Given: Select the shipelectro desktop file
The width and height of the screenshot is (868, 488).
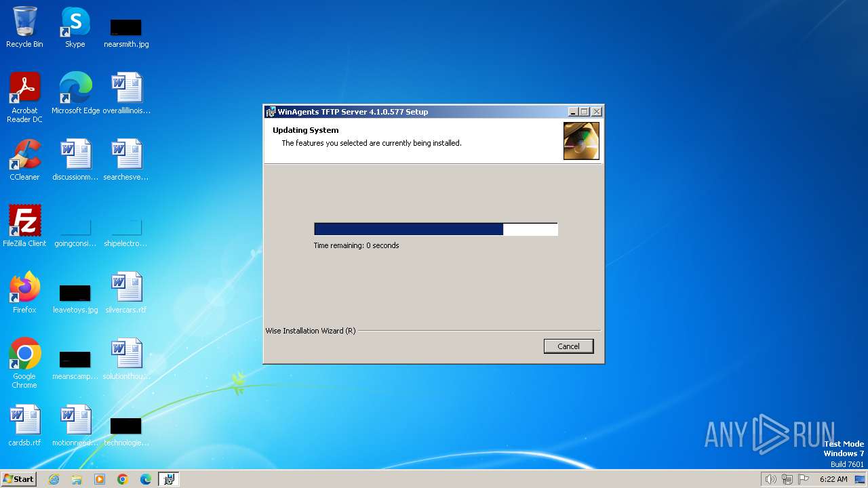Looking at the screenshot, I should 126,231.
